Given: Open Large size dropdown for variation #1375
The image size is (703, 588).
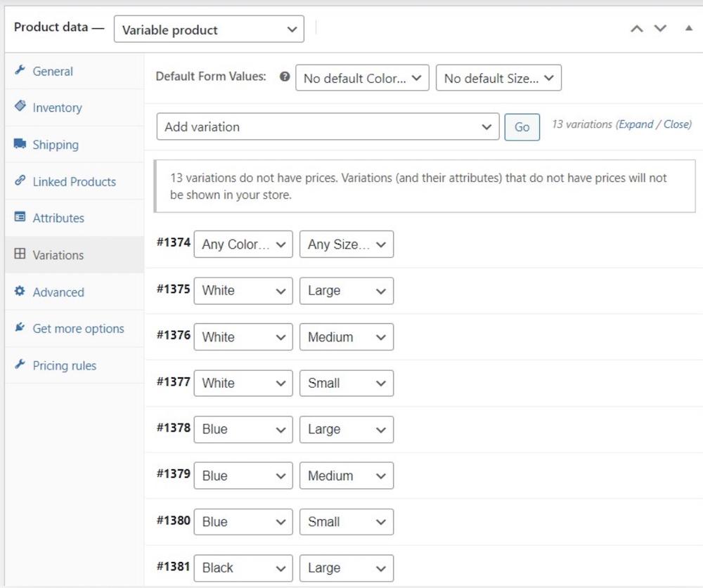Looking at the screenshot, I should (347, 290).
